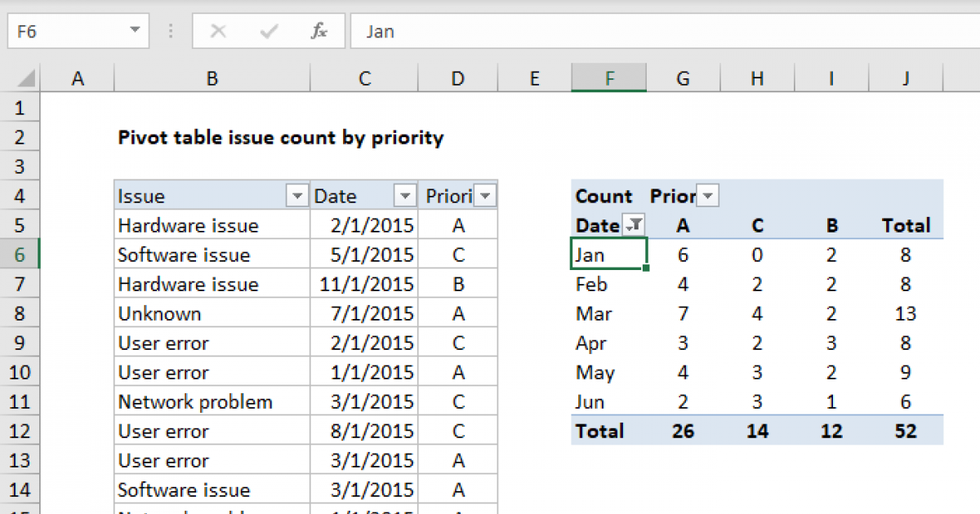980x514 pixels.
Task: Click the Enter checkmark icon in the formula bar
Action: tap(268, 31)
